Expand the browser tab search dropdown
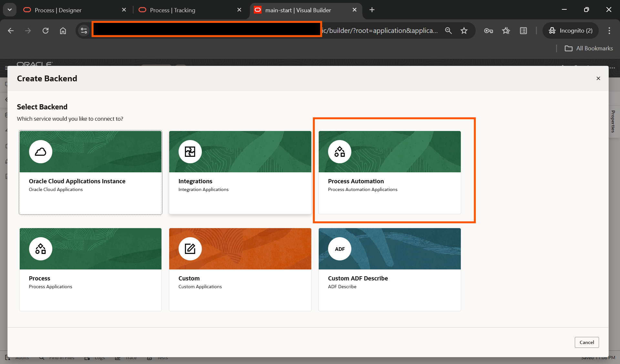This screenshot has height=364, width=620. pyautogui.click(x=10, y=10)
